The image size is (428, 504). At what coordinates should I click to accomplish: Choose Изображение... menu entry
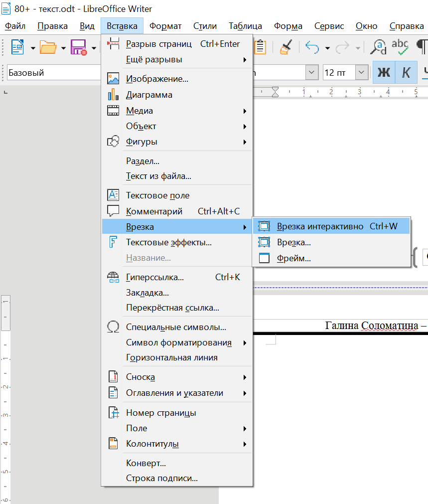click(x=177, y=79)
